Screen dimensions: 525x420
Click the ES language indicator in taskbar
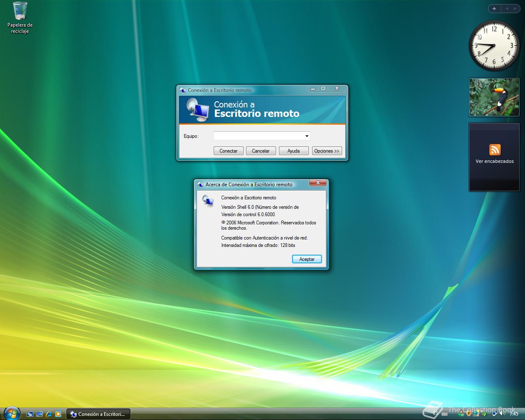coord(436,413)
